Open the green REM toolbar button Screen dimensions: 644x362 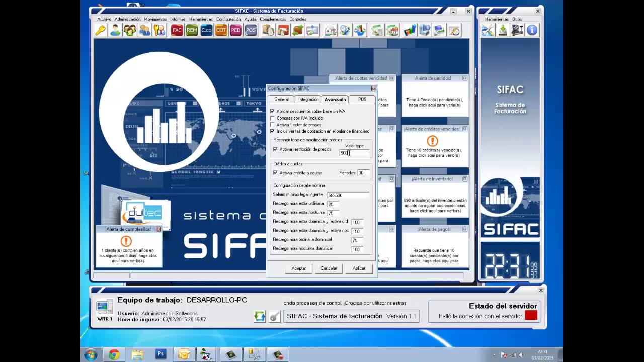[192, 30]
